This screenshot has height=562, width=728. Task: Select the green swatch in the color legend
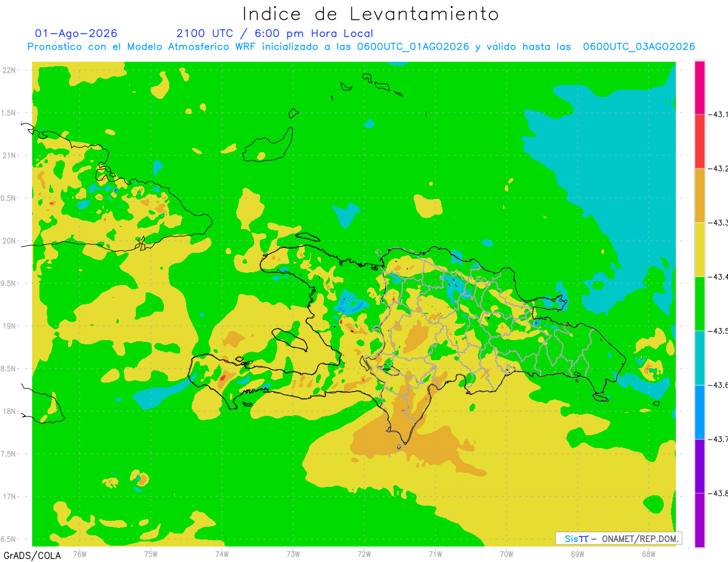699,304
